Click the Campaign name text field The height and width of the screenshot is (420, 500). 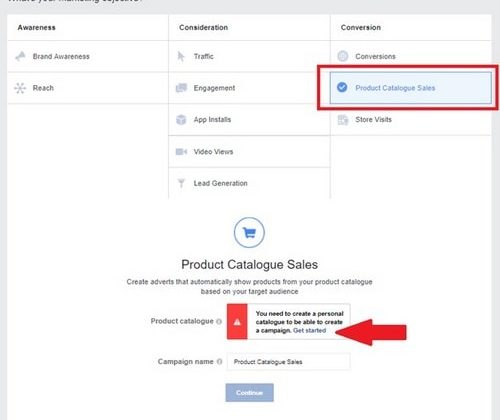[x=289, y=362]
